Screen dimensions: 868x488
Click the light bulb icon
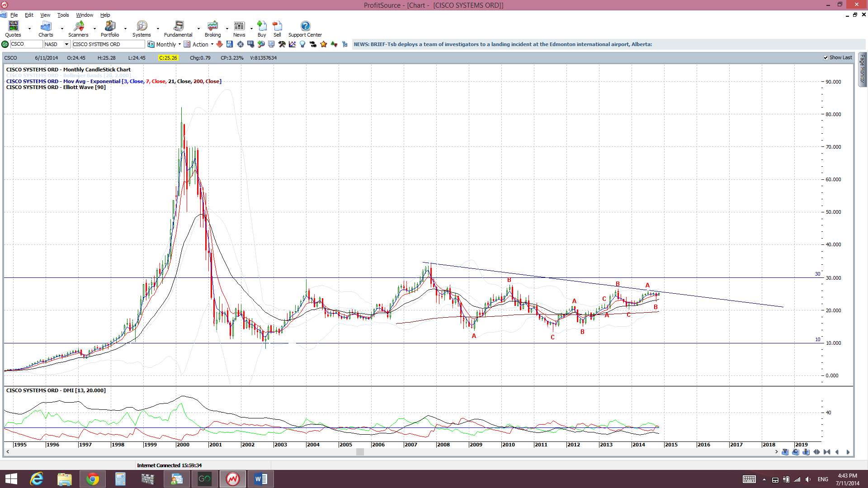point(302,44)
